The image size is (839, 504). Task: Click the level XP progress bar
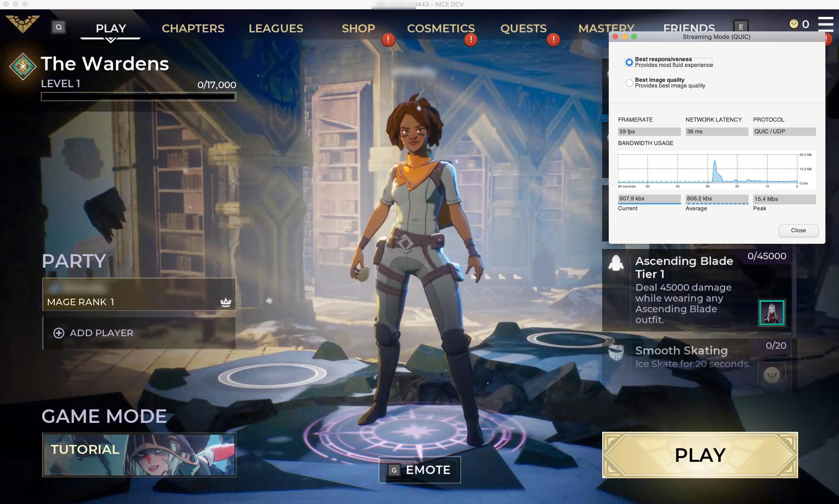(138, 97)
